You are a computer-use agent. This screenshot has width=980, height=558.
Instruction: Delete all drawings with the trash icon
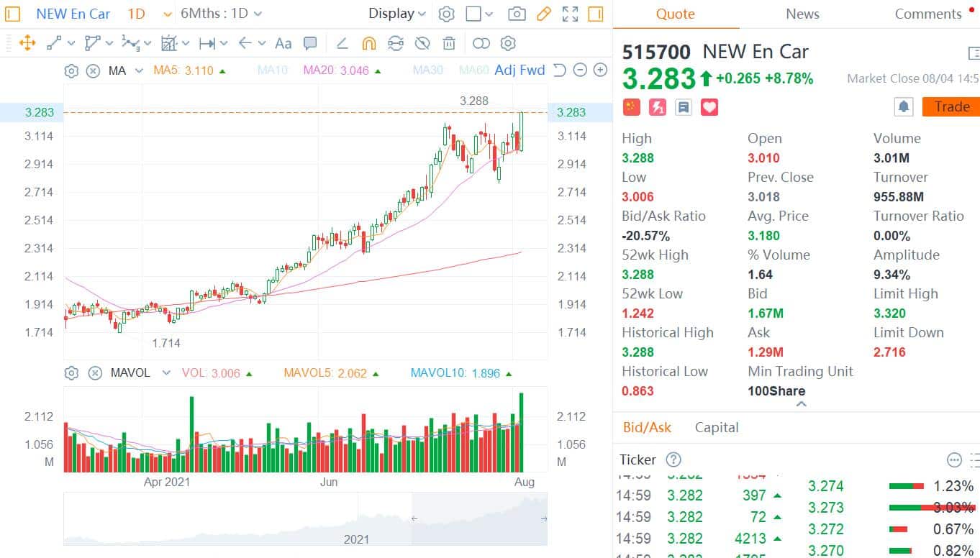click(449, 43)
